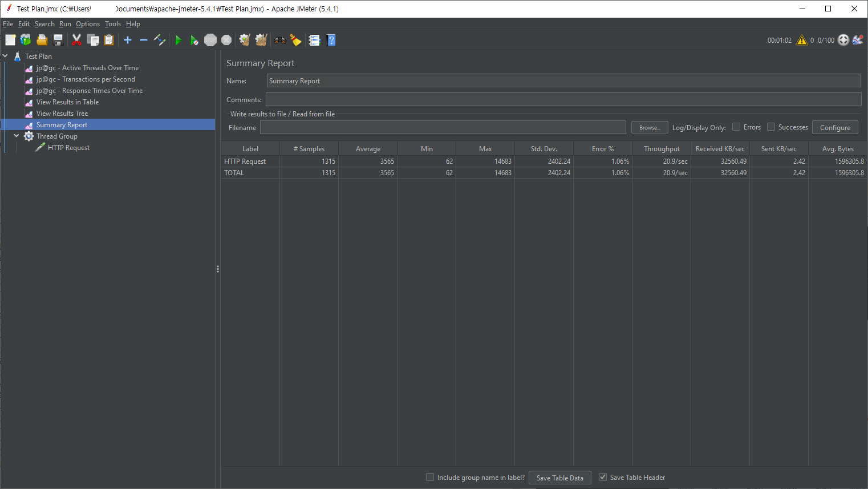Open the Function Helper dialog icon
The width and height of the screenshot is (868, 489).
pyautogui.click(x=314, y=40)
